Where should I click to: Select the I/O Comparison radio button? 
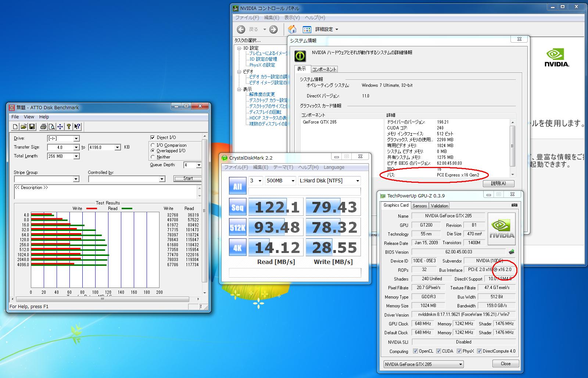click(153, 145)
